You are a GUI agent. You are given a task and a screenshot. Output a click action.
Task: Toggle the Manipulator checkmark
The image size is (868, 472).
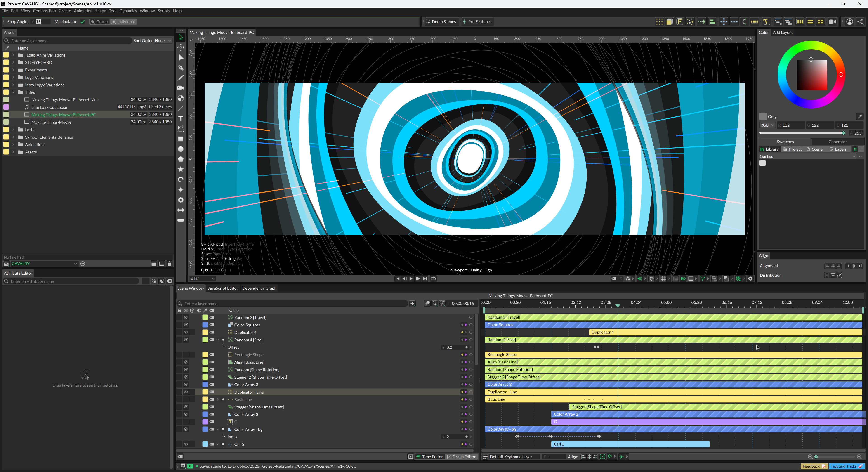pyautogui.click(x=83, y=21)
